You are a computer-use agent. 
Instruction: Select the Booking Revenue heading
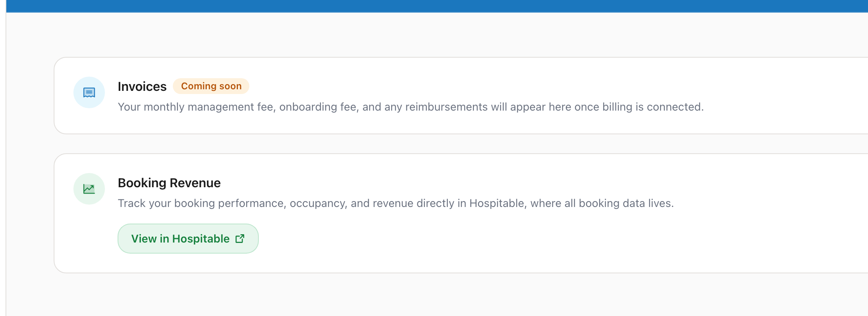[x=169, y=183]
